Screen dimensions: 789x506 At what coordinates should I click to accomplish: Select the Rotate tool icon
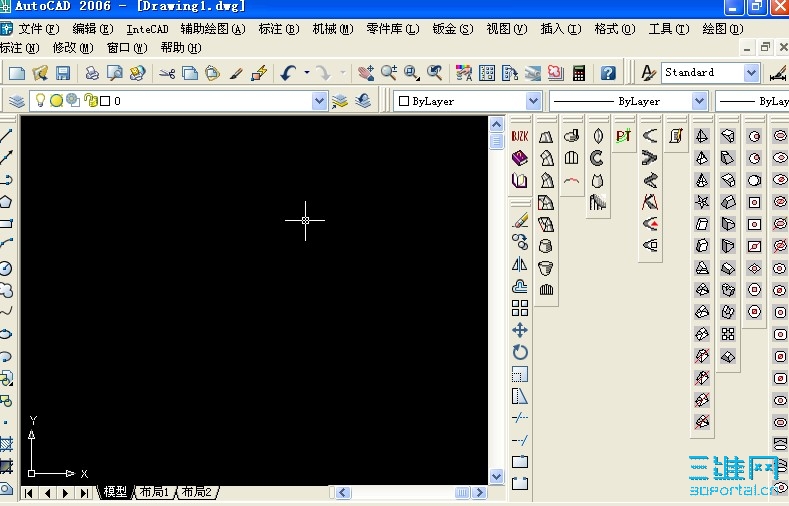[x=520, y=352]
